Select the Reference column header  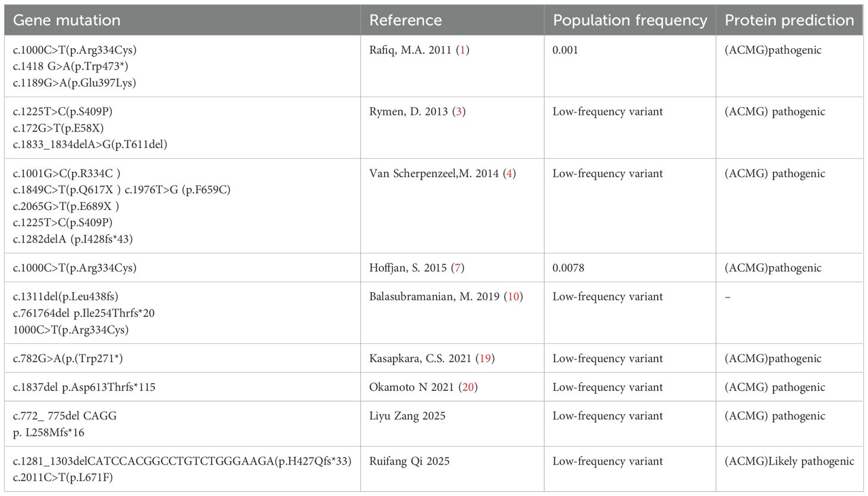click(x=405, y=20)
